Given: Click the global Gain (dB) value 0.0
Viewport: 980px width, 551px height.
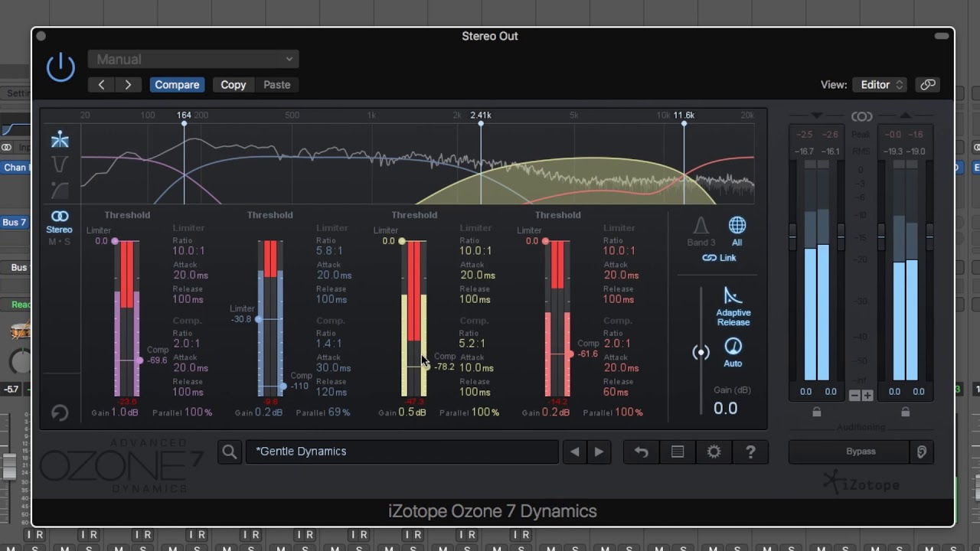Looking at the screenshot, I should click(x=726, y=409).
